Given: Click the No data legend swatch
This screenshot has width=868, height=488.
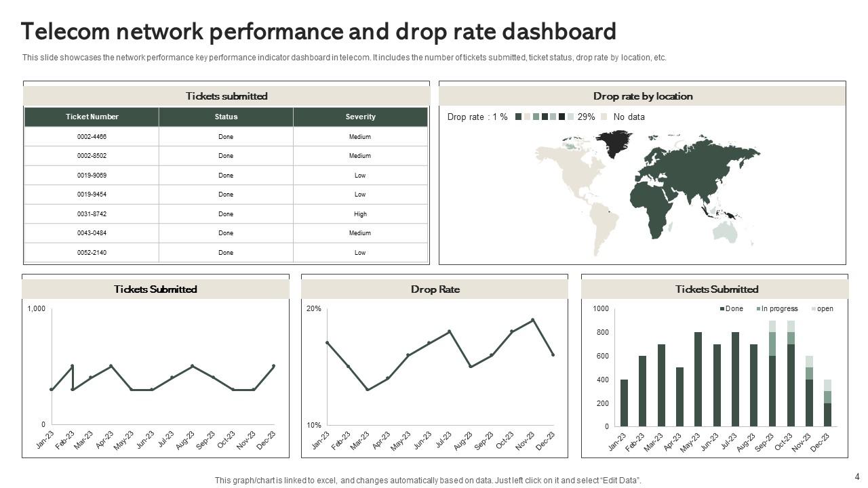Looking at the screenshot, I should click(x=604, y=117).
